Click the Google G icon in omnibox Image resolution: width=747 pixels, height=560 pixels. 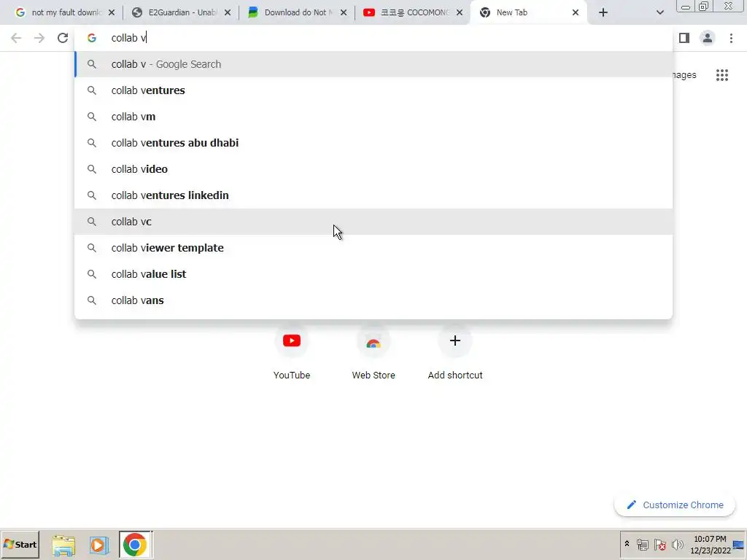pos(92,38)
